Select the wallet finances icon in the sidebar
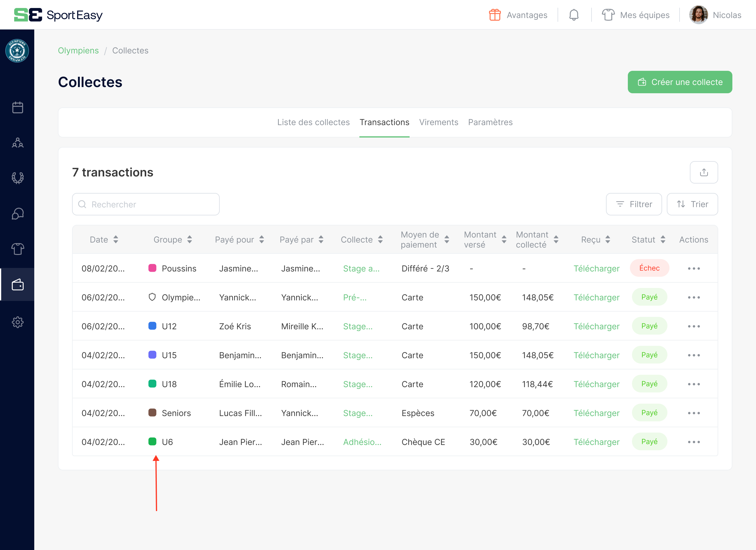 pyautogui.click(x=17, y=285)
